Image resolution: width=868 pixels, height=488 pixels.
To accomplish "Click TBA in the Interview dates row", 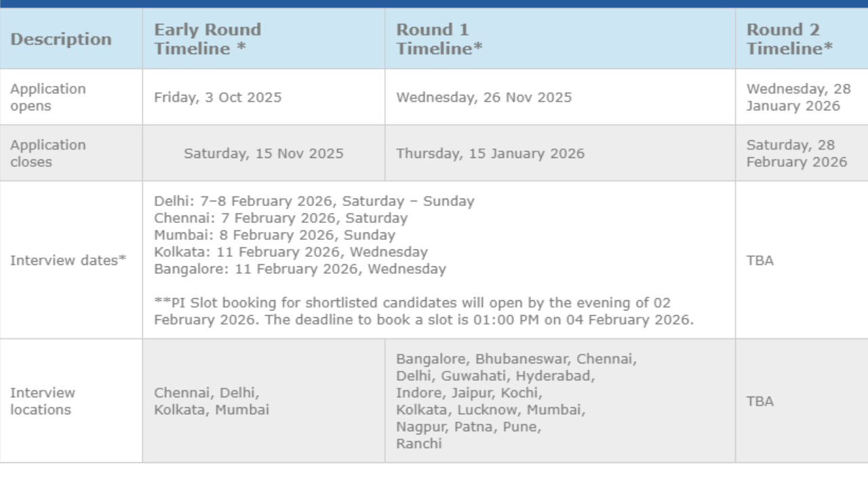I will tap(760, 260).
